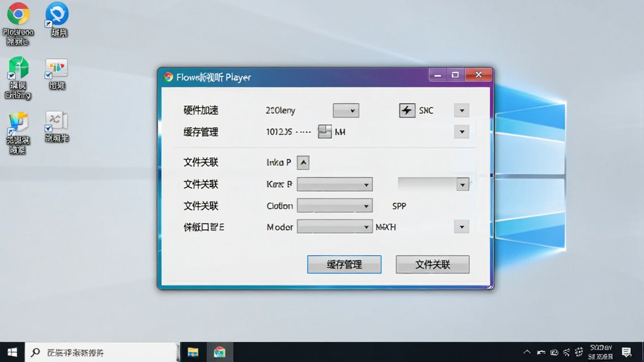Open the colorful chart desktop shortcut
The width and height of the screenshot is (644, 362).
tap(57, 68)
